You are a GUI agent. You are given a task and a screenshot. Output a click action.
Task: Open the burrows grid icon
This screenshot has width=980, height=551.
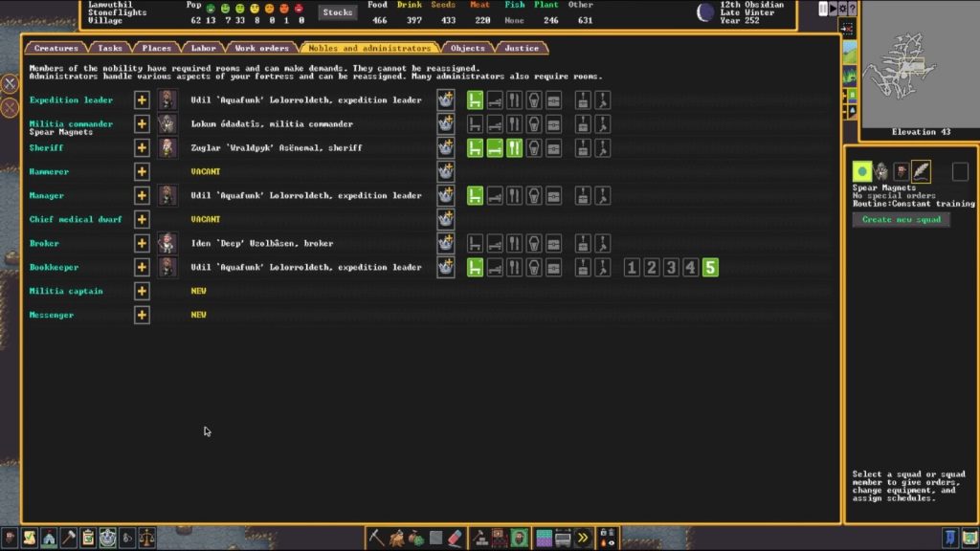click(544, 538)
